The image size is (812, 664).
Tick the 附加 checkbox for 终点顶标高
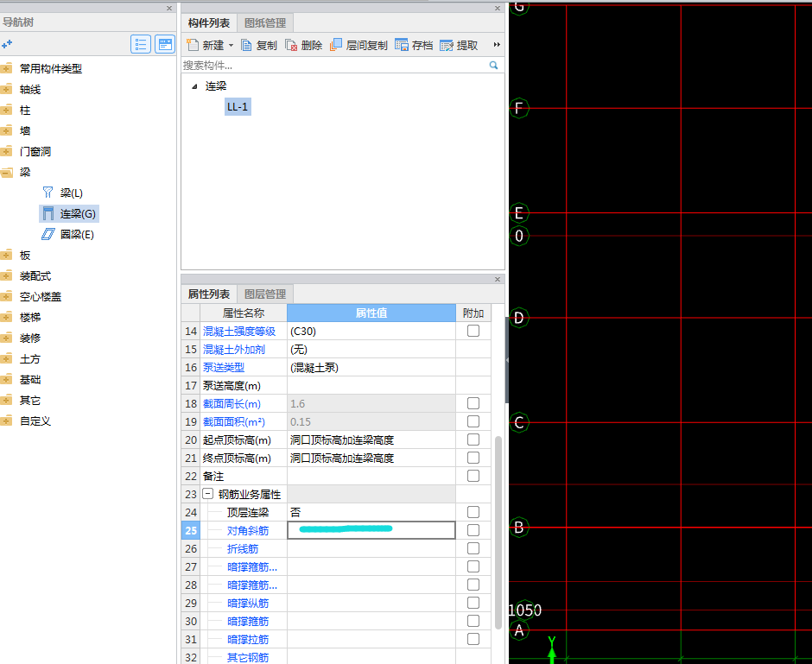click(473, 458)
